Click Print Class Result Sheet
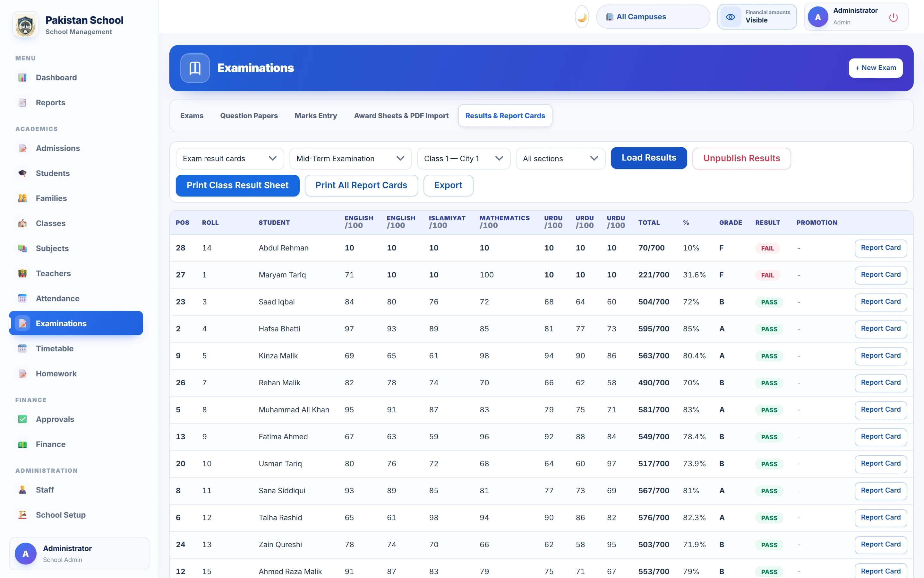The width and height of the screenshot is (924, 578). [237, 186]
